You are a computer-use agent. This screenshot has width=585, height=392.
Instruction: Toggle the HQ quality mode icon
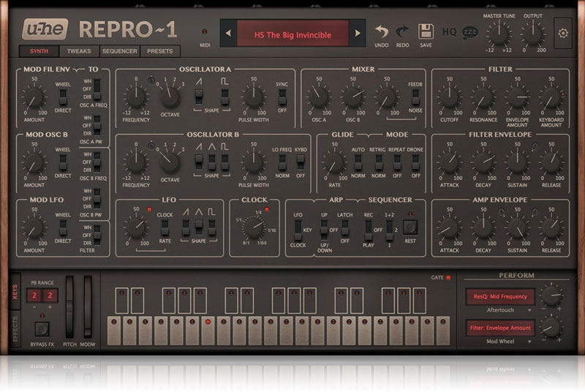pyautogui.click(x=450, y=33)
